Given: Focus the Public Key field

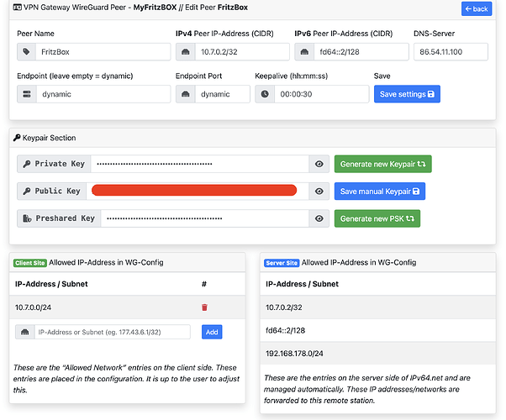Looking at the screenshot, I should pyautogui.click(x=198, y=191).
